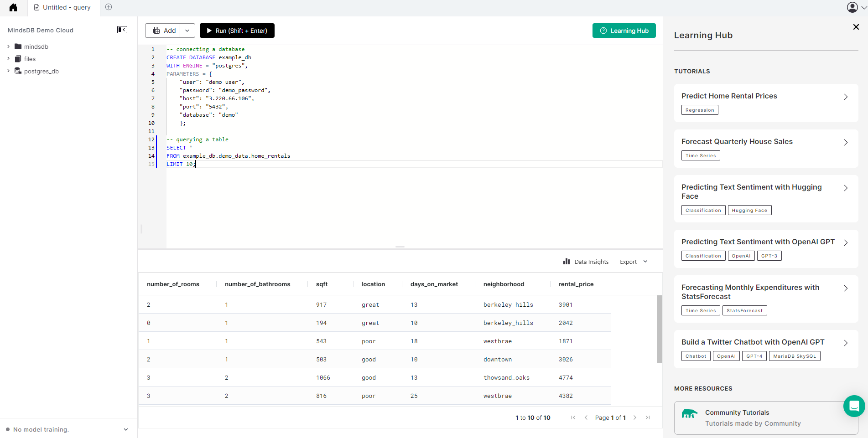Open Data Insights

[x=586, y=262]
